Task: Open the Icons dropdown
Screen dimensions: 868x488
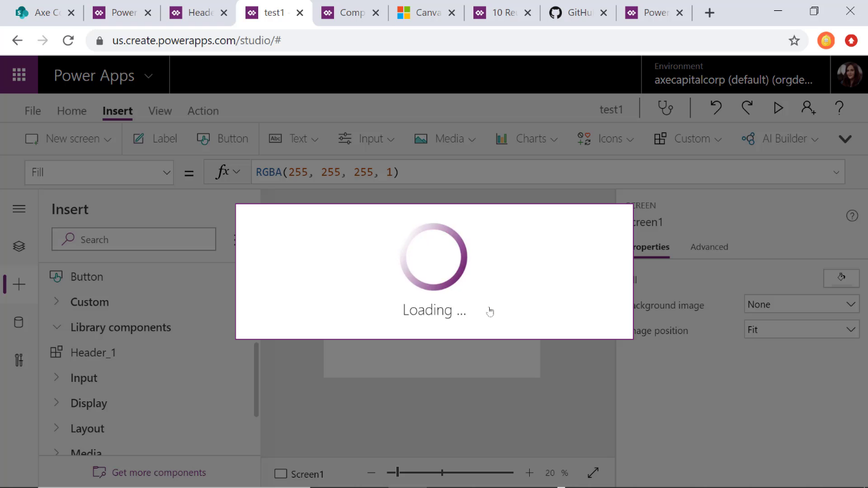Action: pos(605,139)
